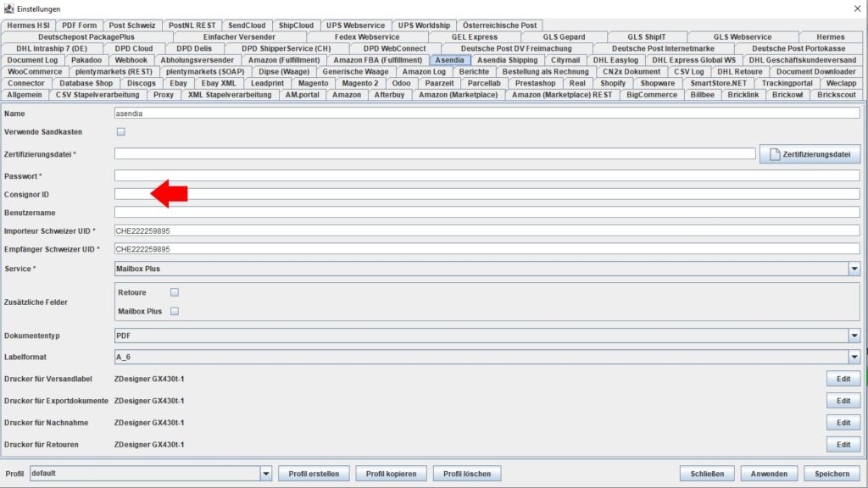Open the Deutsche Post Internetmarke tab

coord(663,48)
